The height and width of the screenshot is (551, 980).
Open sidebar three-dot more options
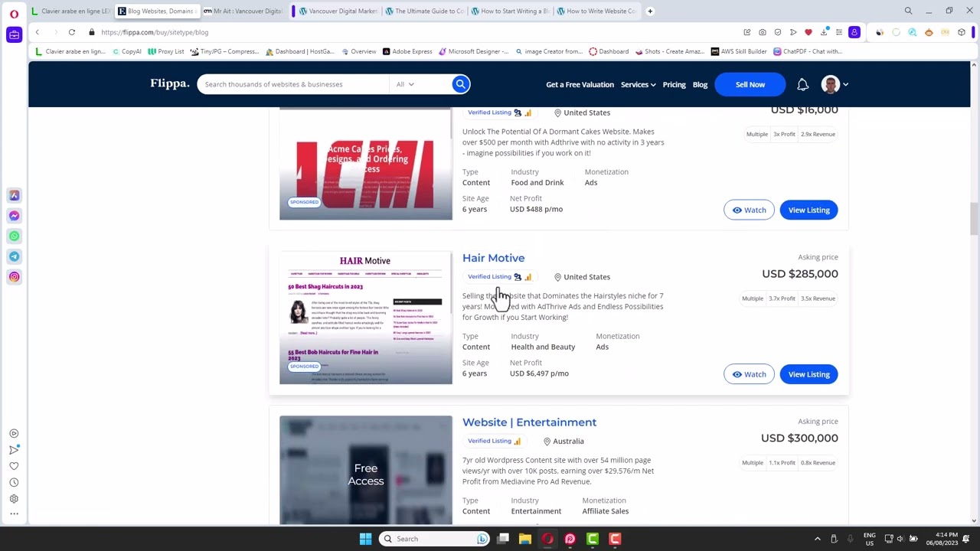click(14, 514)
